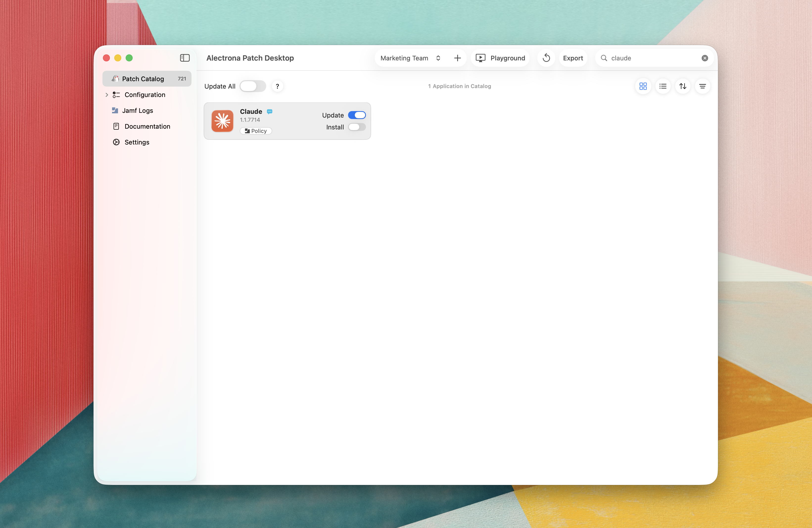Click the Policy badge on Claude

tap(256, 131)
